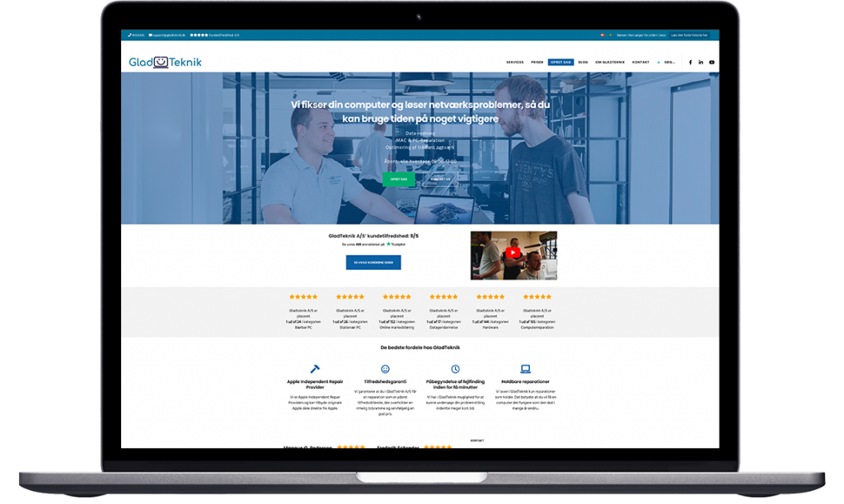The width and height of the screenshot is (844, 504).
Task: Click the Tilfredshedsgaranti heading
Action: click(385, 381)
